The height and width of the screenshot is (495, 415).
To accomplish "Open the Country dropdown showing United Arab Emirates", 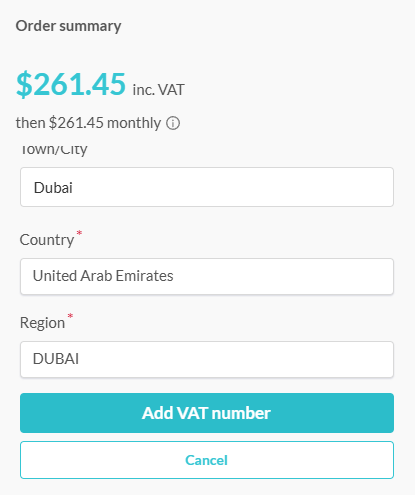I will pyautogui.click(x=207, y=276).
